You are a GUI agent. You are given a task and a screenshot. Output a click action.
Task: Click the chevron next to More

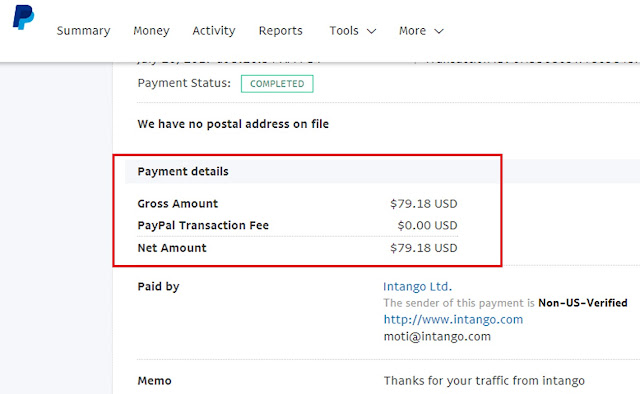click(x=439, y=31)
